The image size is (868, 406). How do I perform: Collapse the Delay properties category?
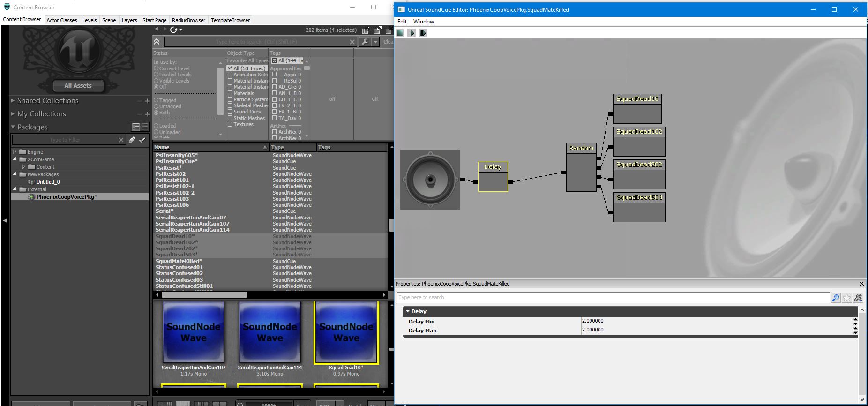pos(408,311)
